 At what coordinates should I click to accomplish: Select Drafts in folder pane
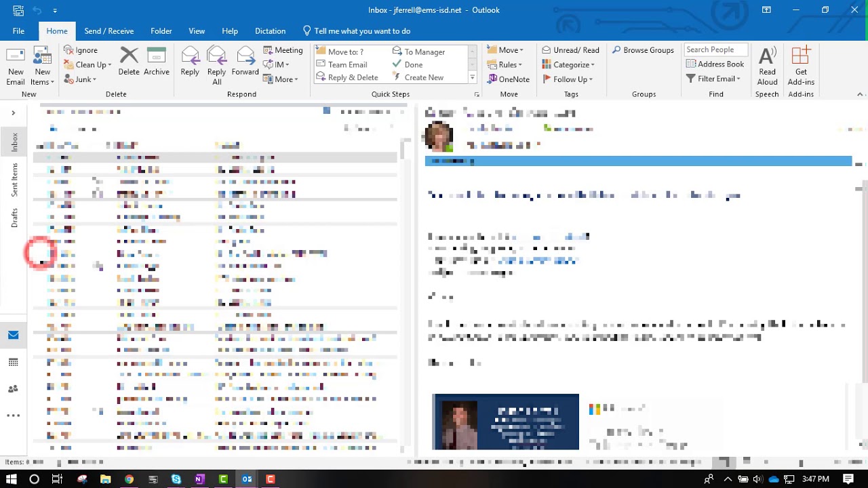pyautogui.click(x=14, y=218)
